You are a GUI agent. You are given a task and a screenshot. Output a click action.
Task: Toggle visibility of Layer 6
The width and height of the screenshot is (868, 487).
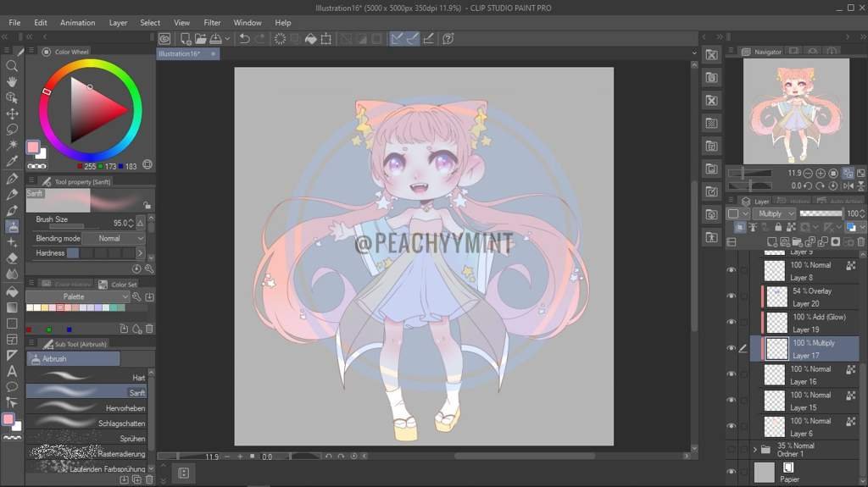pos(732,426)
